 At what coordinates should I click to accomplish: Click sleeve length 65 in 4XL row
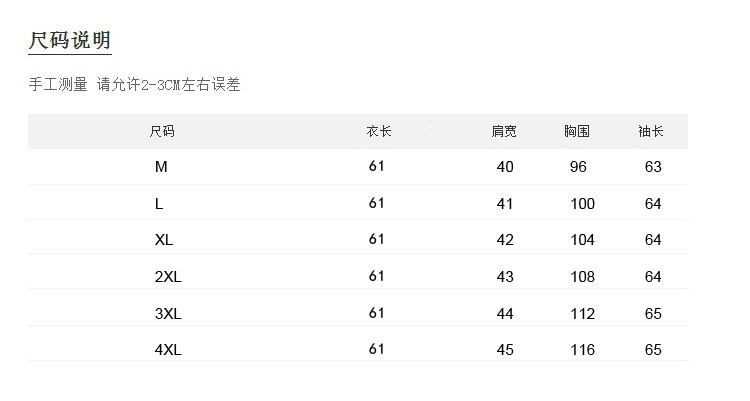(653, 350)
